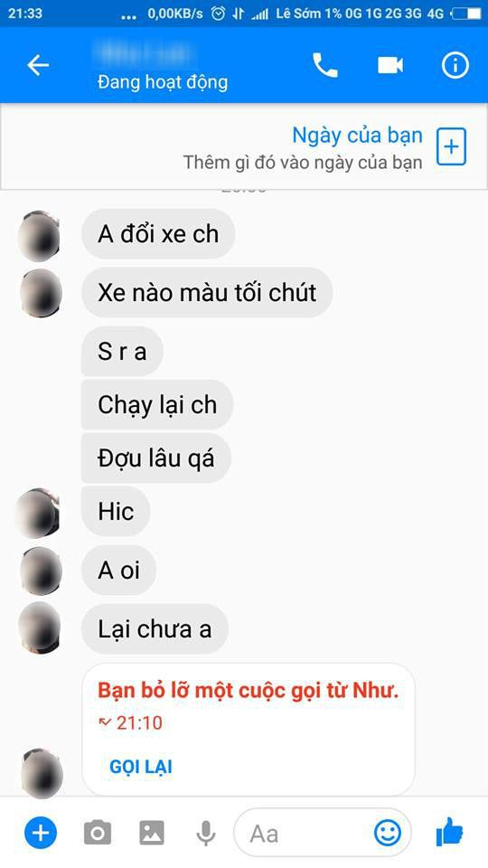Tap the back arrow in header

38,65
